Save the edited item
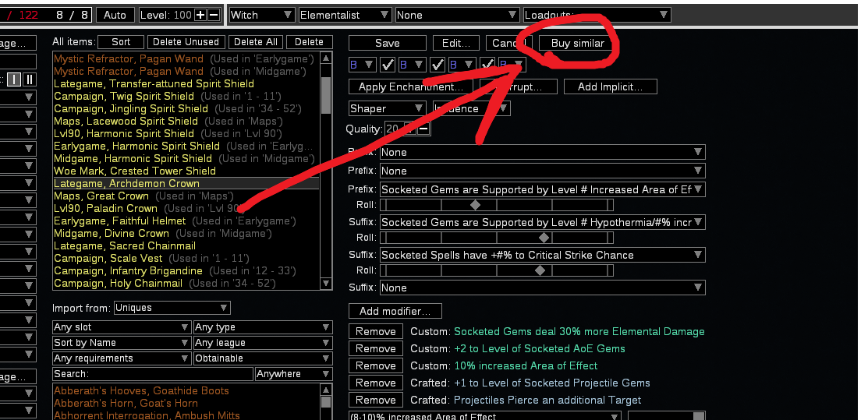868x420 pixels. coord(388,43)
